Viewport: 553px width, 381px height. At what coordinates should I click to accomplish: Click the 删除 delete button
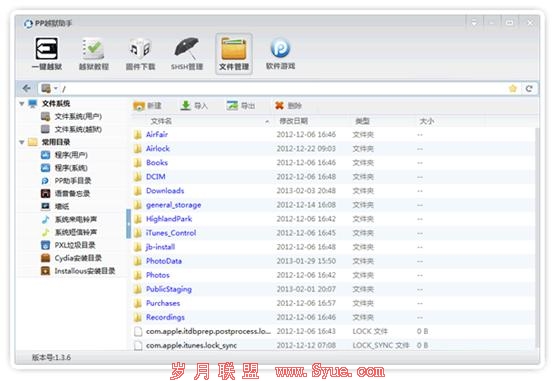tap(288, 105)
